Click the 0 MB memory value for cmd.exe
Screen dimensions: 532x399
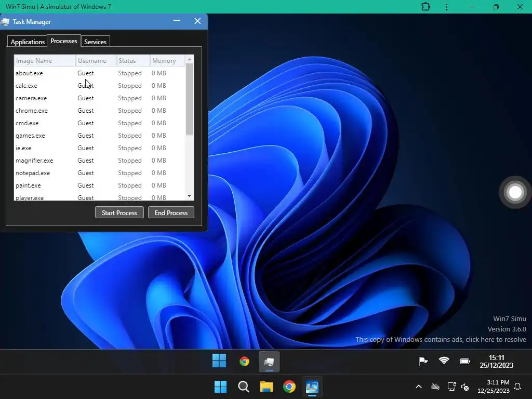(x=159, y=123)
